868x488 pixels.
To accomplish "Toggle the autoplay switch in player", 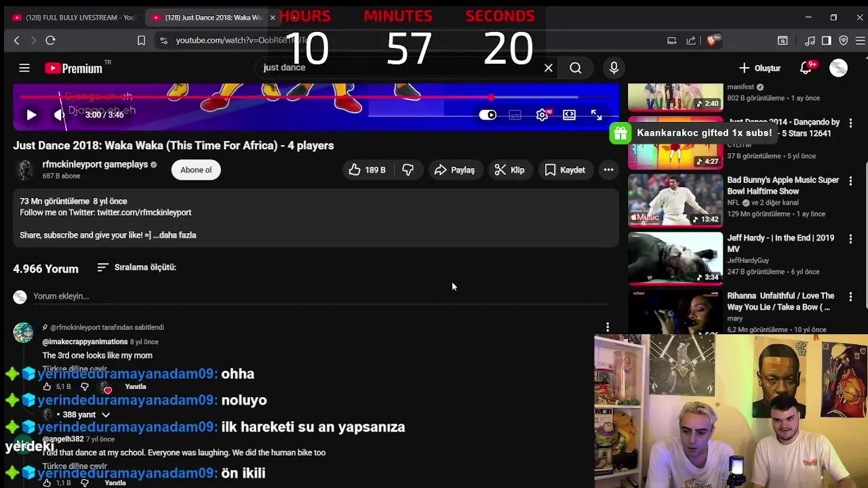I will [x=488, y=115].
